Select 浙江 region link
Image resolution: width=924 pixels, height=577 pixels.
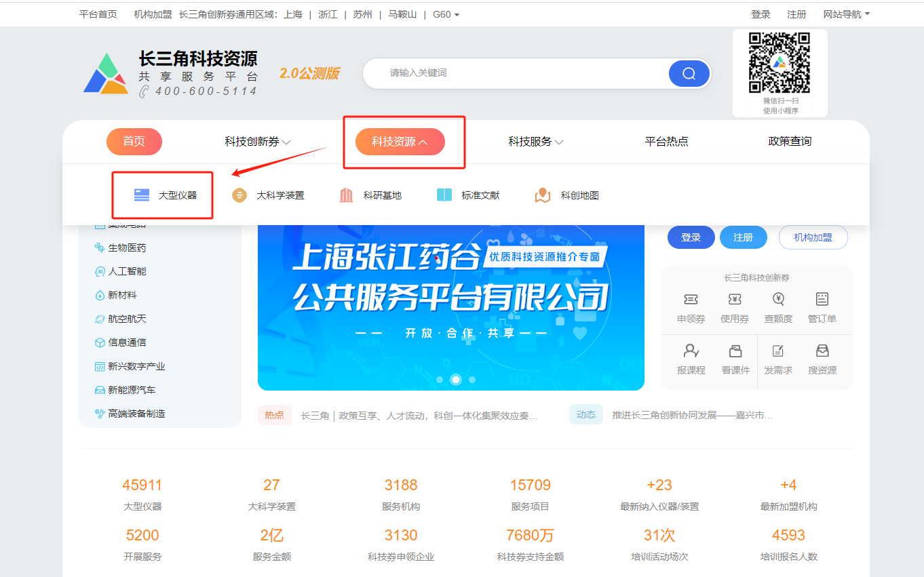[x=328, y=14]
